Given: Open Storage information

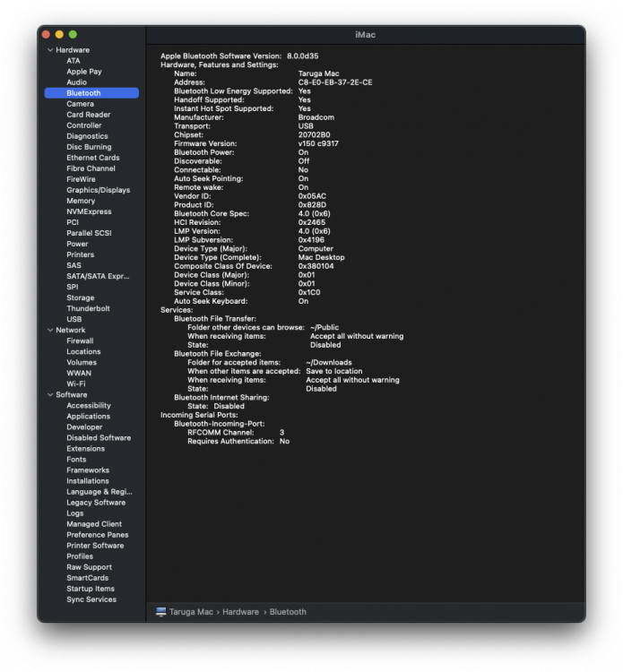Looking at the screenshot, I should tap(80, 297).
